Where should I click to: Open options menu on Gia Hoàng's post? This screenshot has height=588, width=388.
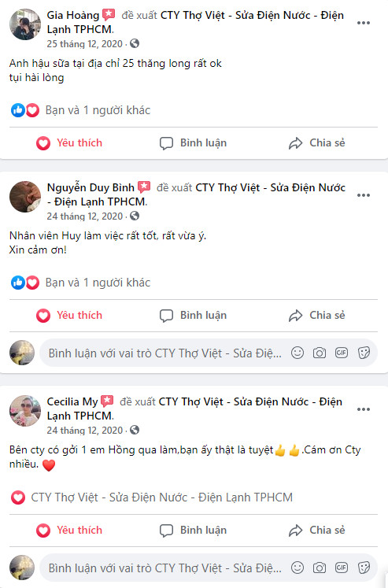(x=364, y=24)
